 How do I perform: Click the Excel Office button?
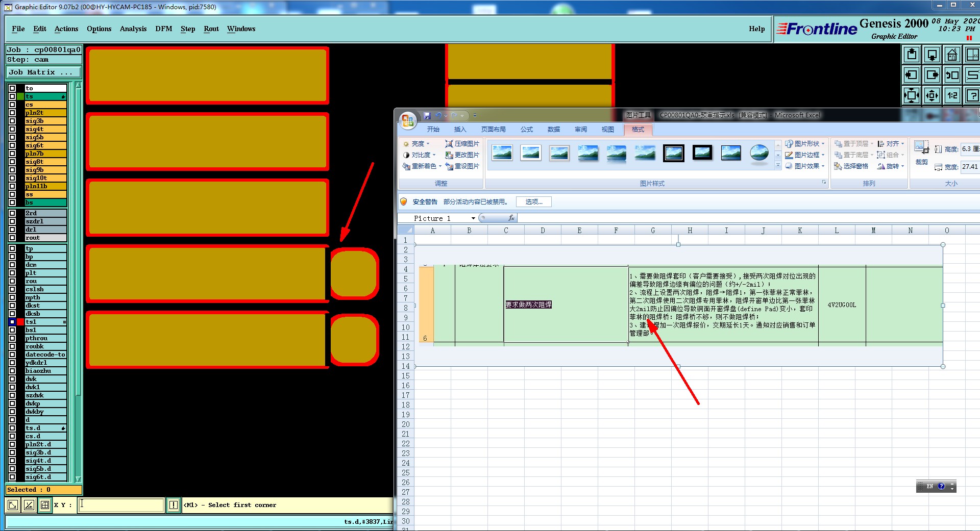point(407,120)
